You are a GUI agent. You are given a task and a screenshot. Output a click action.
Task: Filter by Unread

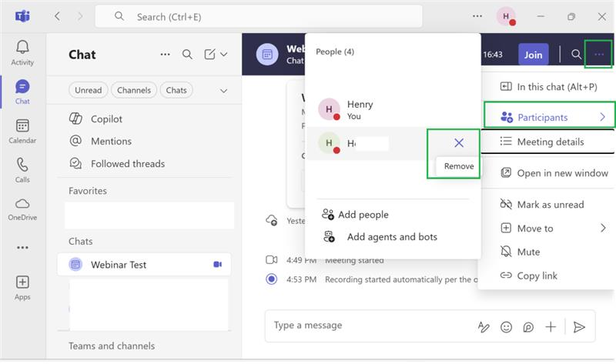coord(88,90)
